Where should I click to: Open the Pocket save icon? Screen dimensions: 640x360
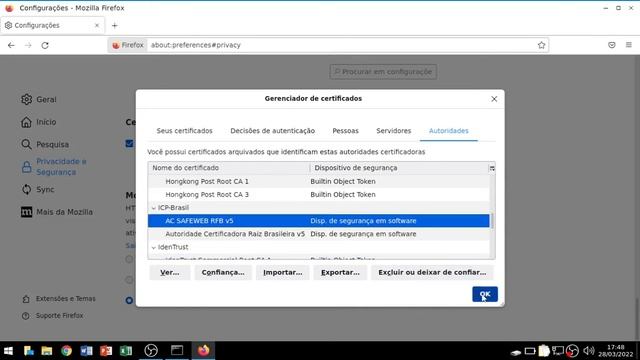coord(611,45)
